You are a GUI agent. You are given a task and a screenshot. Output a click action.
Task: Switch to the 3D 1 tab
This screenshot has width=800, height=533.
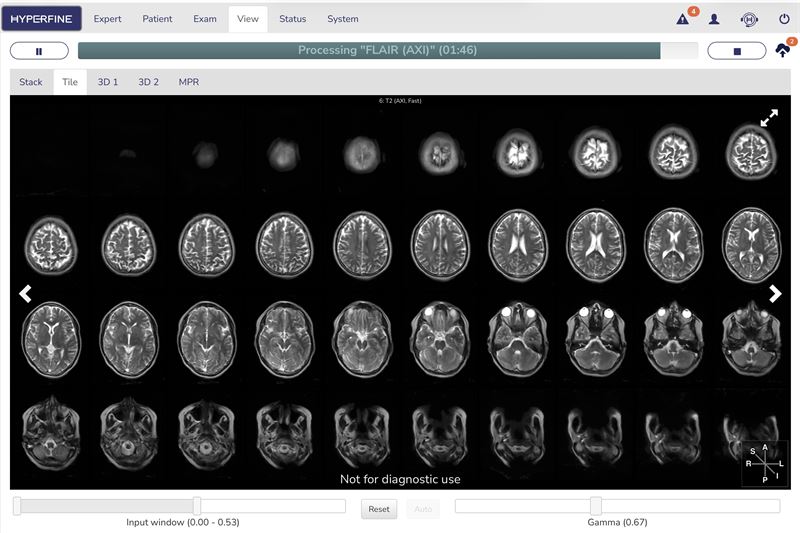108,82
